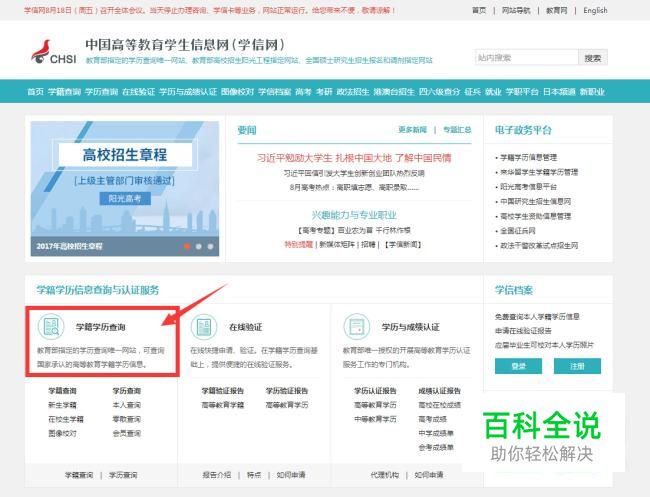Image resolution: width=650 pixels, height=497 pixels.
Task: Open 政法招生 in the navigation bar
Action: click(353, 92)
